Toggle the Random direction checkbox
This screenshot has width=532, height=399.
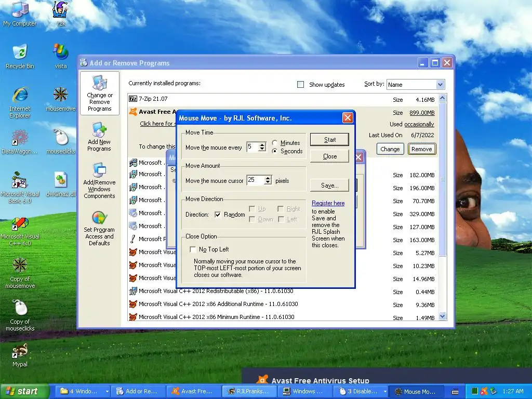coord(218,215)
